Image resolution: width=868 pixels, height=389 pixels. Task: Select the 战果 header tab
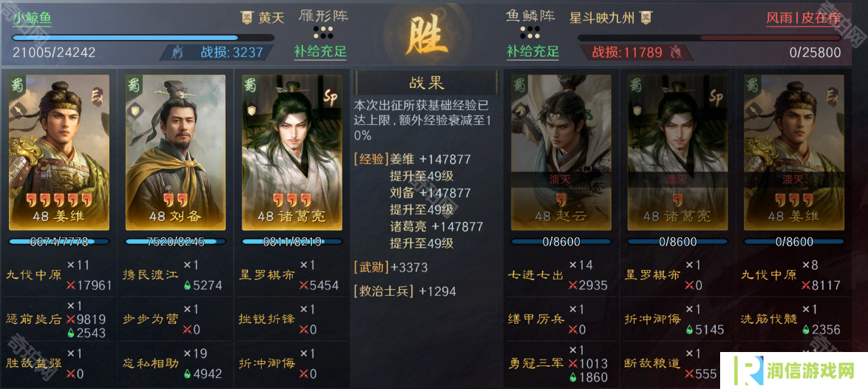coord(427,84)
